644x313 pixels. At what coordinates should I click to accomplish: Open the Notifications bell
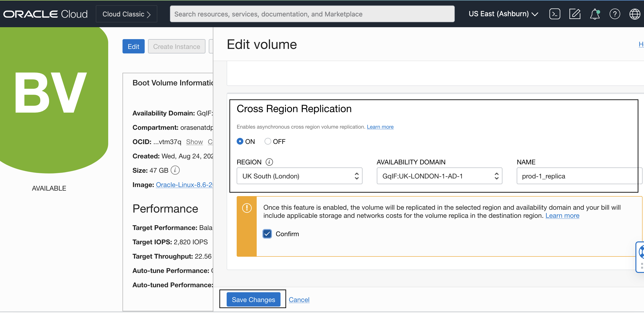pos(595,14)
